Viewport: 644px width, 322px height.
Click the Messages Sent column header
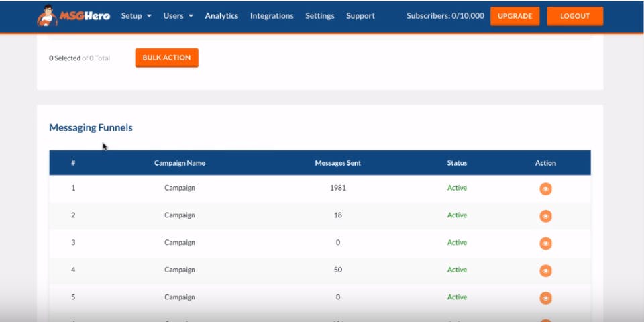(x=337, y=163)
